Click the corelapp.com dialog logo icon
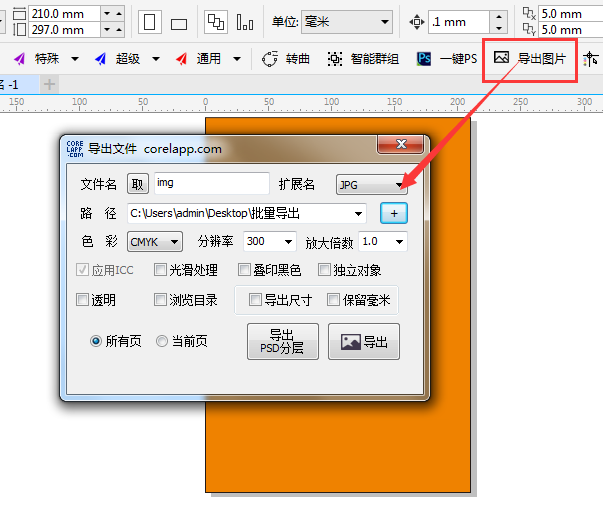Viewport: 603px width, 509px height. click(x=75, y=149)
